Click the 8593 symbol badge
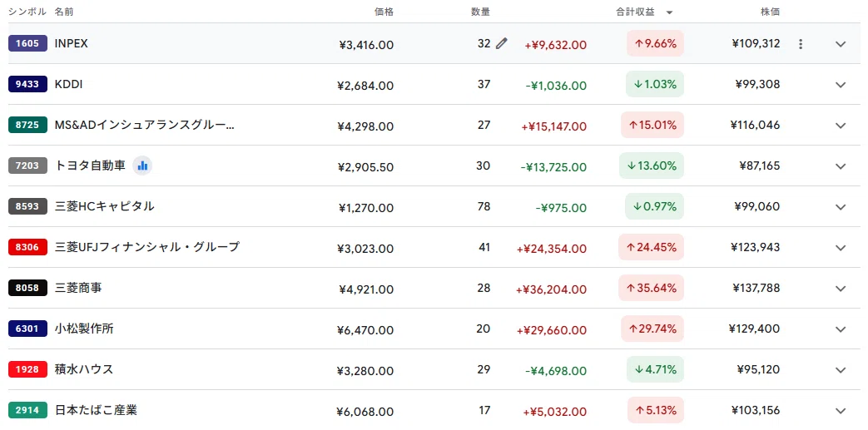Screen dimensions: 868x430 [x=27, y=206]
